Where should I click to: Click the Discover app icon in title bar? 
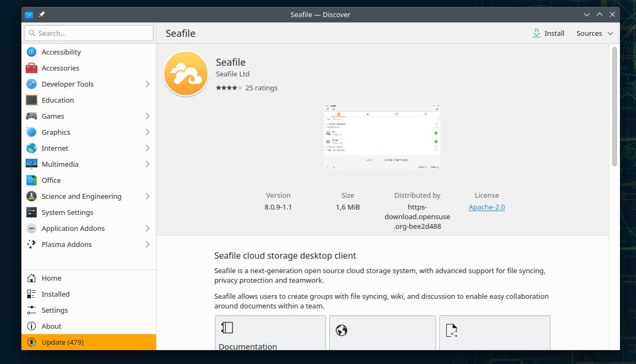pyautogui.click(x=29, y=14)
